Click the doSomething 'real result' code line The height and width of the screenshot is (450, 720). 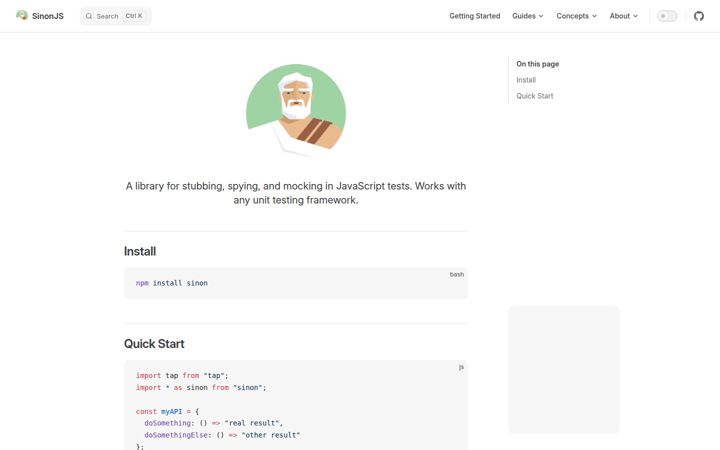click(x=214, y=423)
